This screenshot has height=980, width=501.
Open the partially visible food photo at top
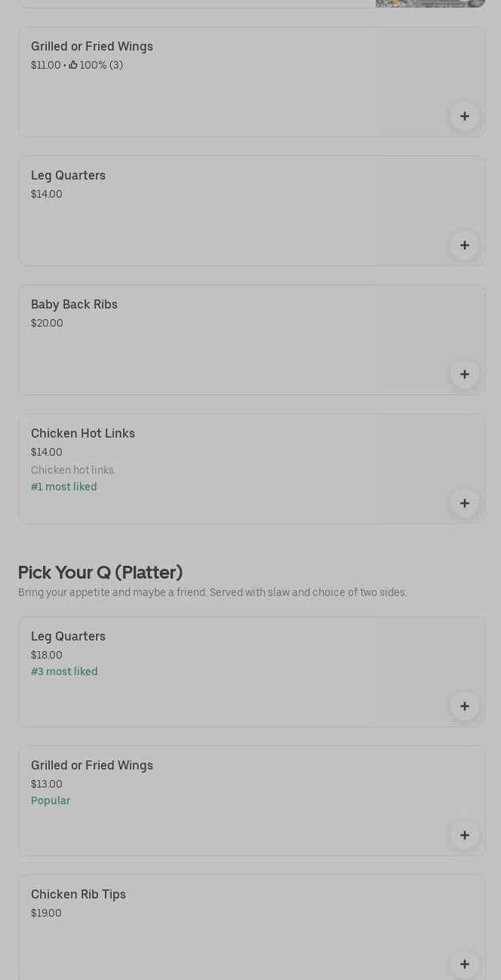430,3
